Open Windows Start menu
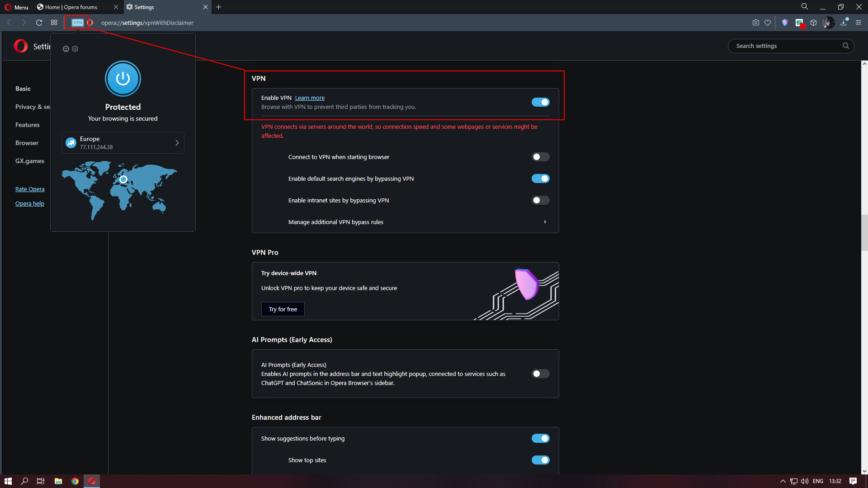This screenshot has height=488, width=868. 8,481
